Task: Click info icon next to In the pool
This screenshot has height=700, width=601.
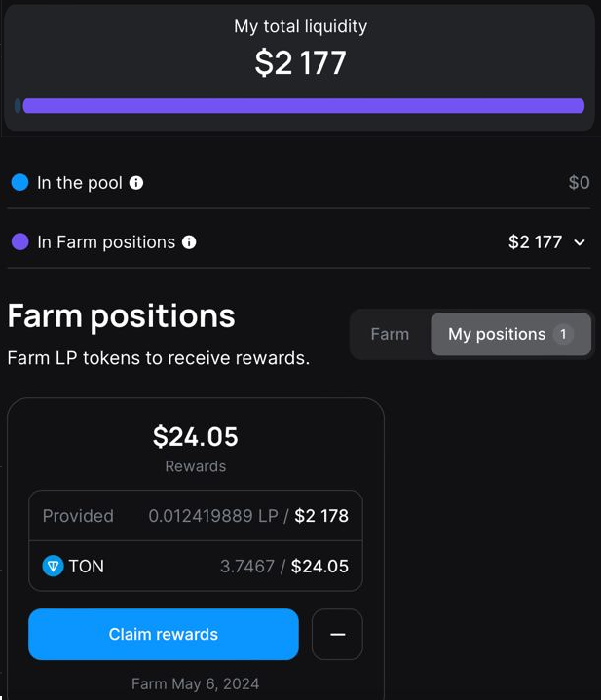Action: coord(136,183)
